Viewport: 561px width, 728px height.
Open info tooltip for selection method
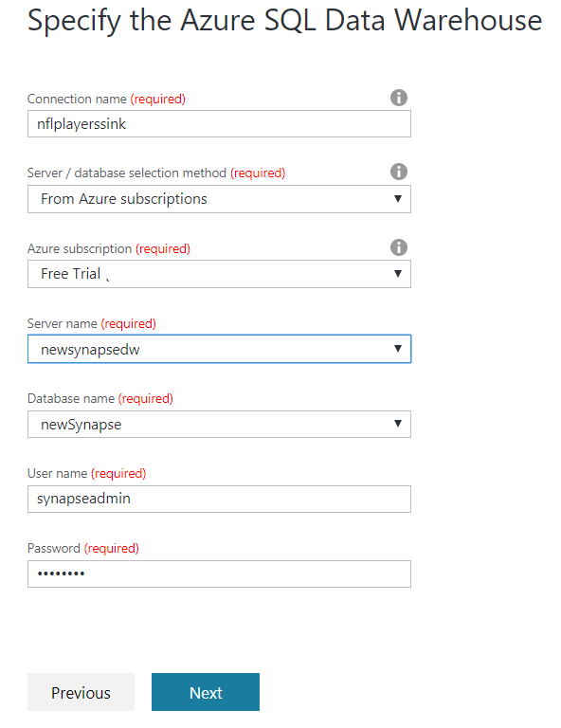tap(399, 172)
